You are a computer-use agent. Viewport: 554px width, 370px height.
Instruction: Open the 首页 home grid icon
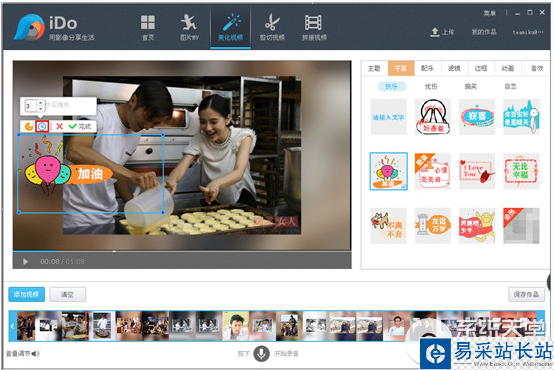[148, 28]
